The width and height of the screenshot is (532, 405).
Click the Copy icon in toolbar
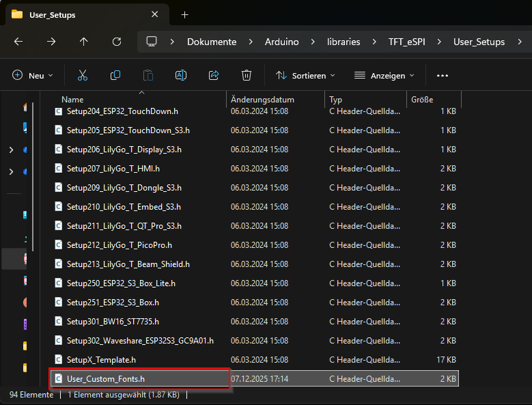tap(115, 75)
